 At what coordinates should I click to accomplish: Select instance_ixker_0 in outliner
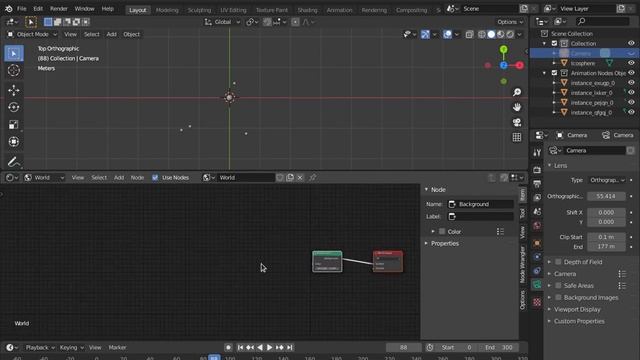point(591,93)
